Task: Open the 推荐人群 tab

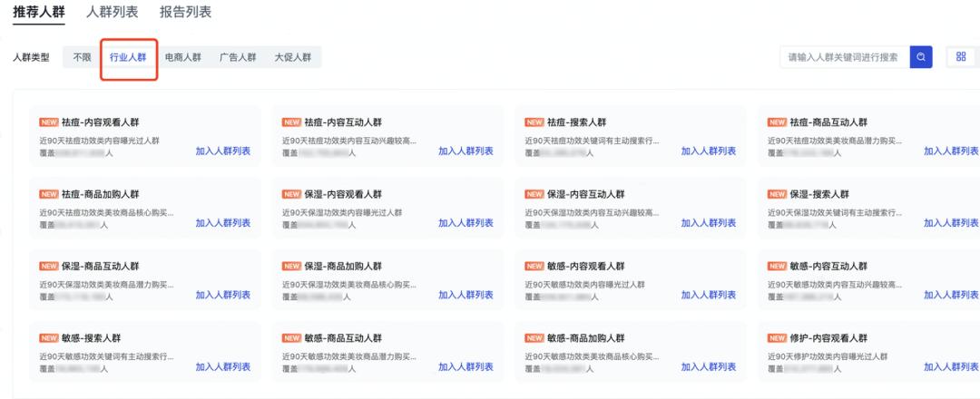Action: pos(39,13)
